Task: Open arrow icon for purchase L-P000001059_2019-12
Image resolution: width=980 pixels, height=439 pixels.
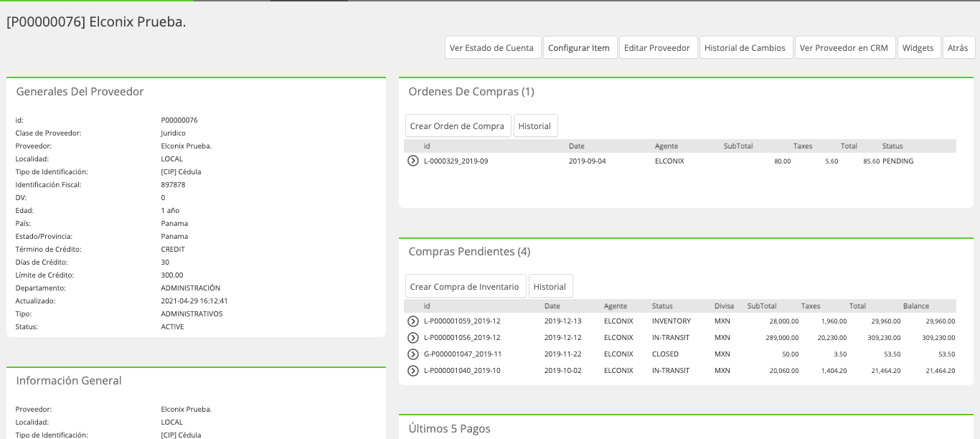Action: tap(413, 321)
